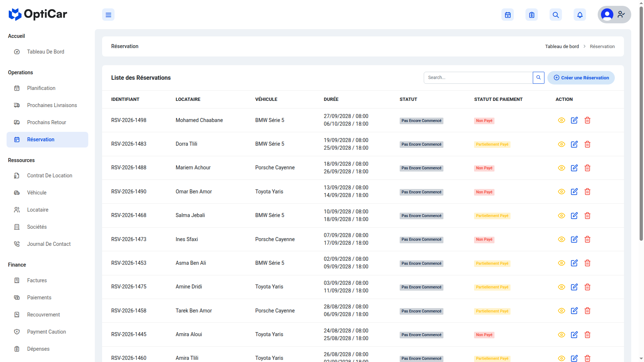The height and width of the screenshot is (362, 644).
Task: Click the top bar search magnifier icon
Action: pos(556,15)
